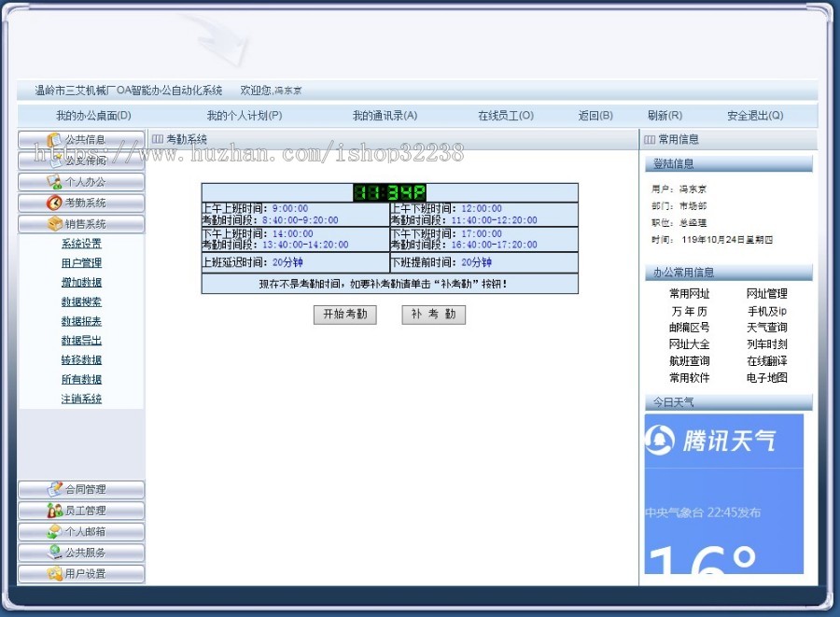840x617 pixels.
Task: Open 我的通讯录(A) from top menu
Action: coord(385,114)
